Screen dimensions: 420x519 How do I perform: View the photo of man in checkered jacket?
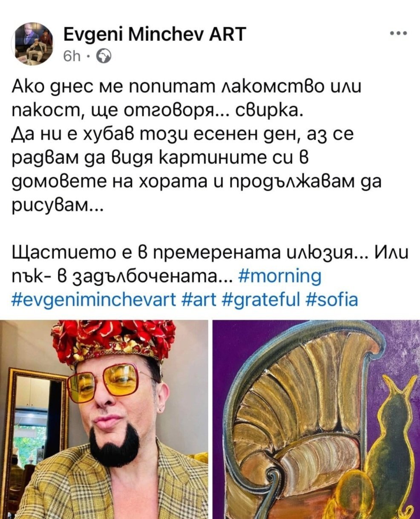104,419
